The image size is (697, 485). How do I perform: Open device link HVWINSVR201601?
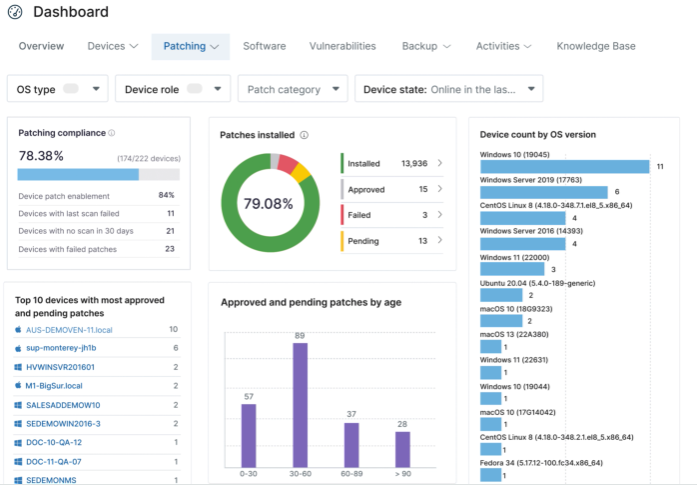[x=60, y=367]
